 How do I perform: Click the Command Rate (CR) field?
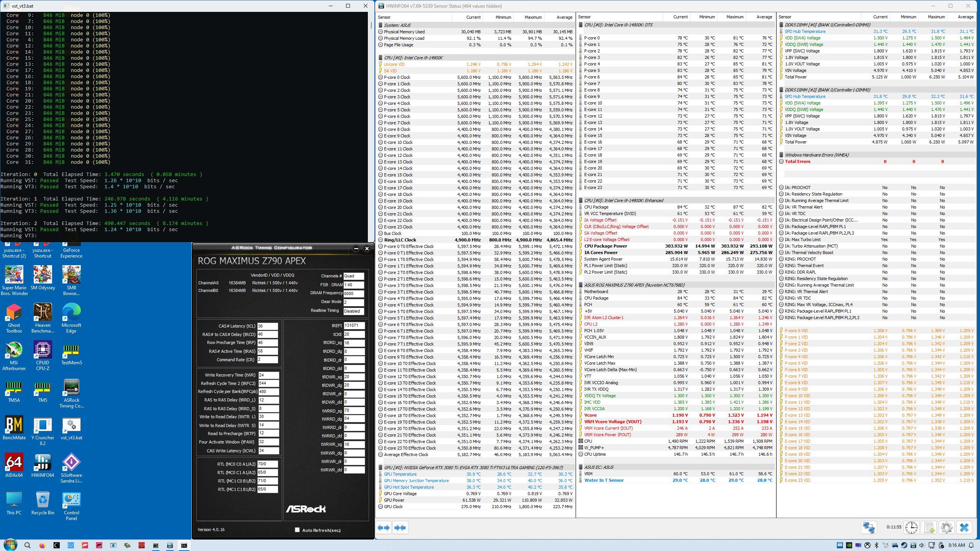(267, 360)
